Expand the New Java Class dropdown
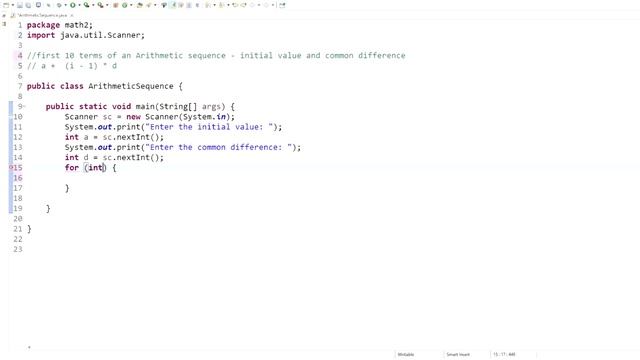Viewport: 640px width, 360px height. point(131,5)
